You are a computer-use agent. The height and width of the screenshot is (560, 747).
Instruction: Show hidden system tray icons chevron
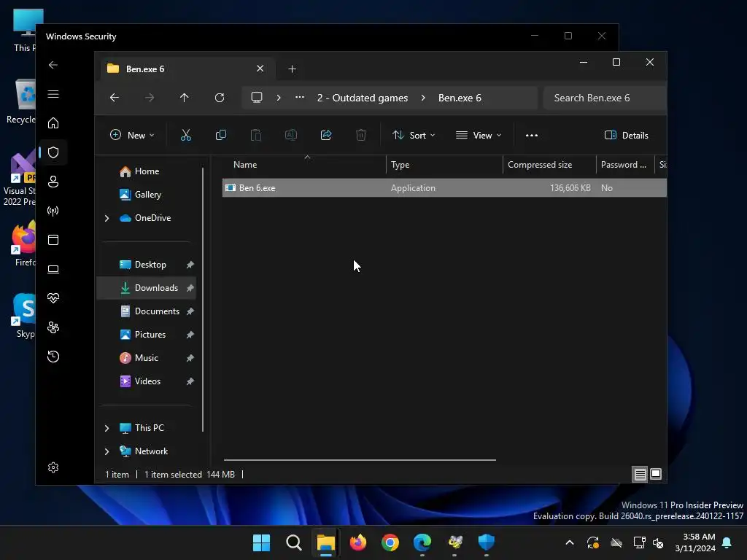tap(570, 542)
